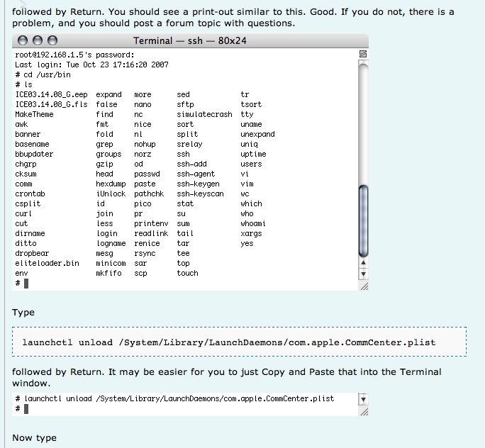Click the '# cd /usr/bin' command line
Image resolution: width=485 pixels, height=448 pixels.
pos(43,75)
